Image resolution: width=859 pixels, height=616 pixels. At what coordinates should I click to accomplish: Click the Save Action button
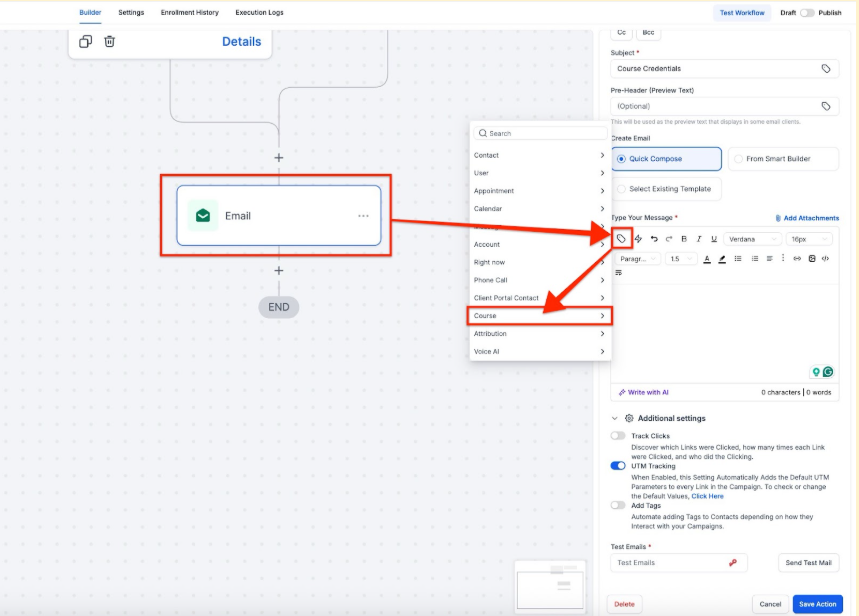(x=818, y=604)
